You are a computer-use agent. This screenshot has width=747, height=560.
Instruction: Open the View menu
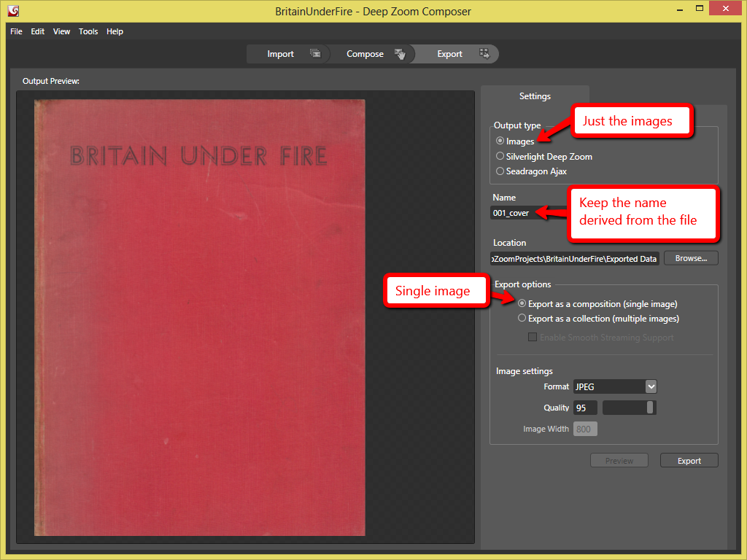[x=61, y=31]
